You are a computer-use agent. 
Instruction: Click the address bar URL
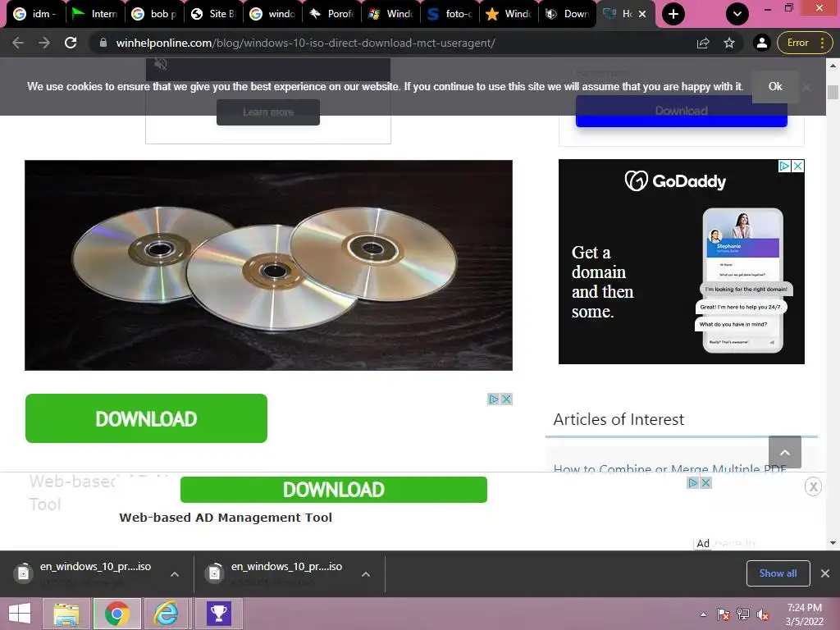click(x=305, y=43)
